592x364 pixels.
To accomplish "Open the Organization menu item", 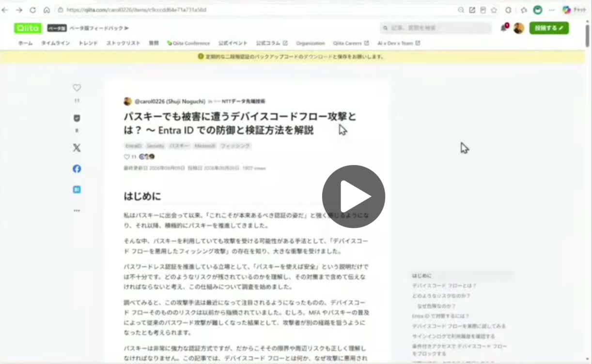I will tap(311, 43).
